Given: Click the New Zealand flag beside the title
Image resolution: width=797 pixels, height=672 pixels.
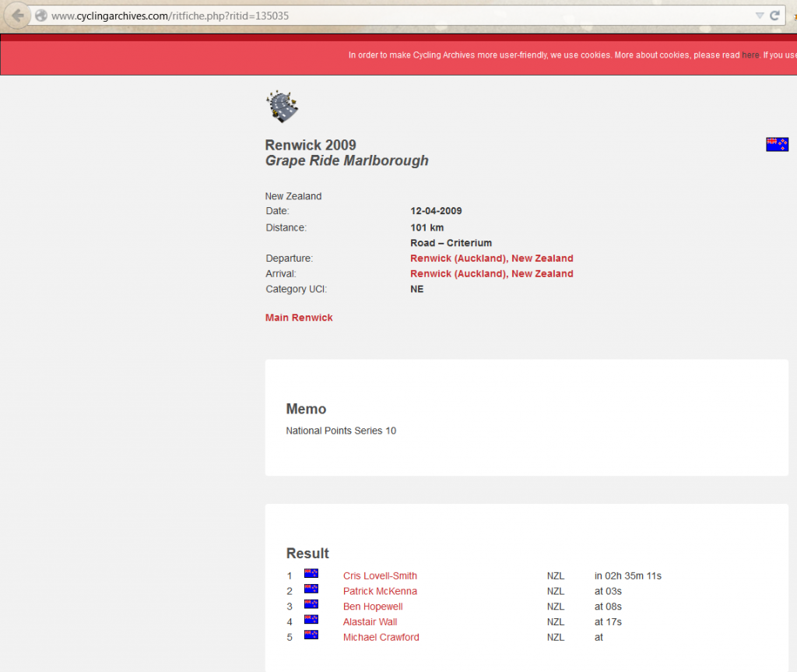Looking at the screenshot, I should [x=778, y=145].
